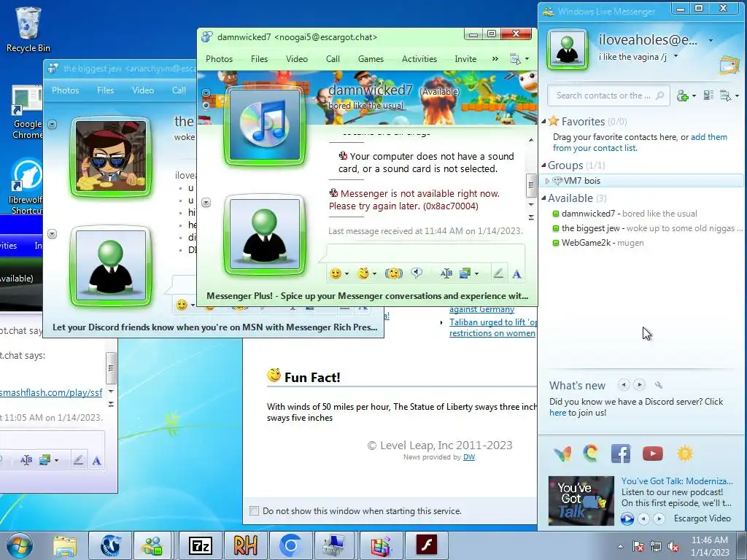Open the show menu dropdown in damnwicked7 chat
This screenshot has width=747, height=560.
coord(519,59)
